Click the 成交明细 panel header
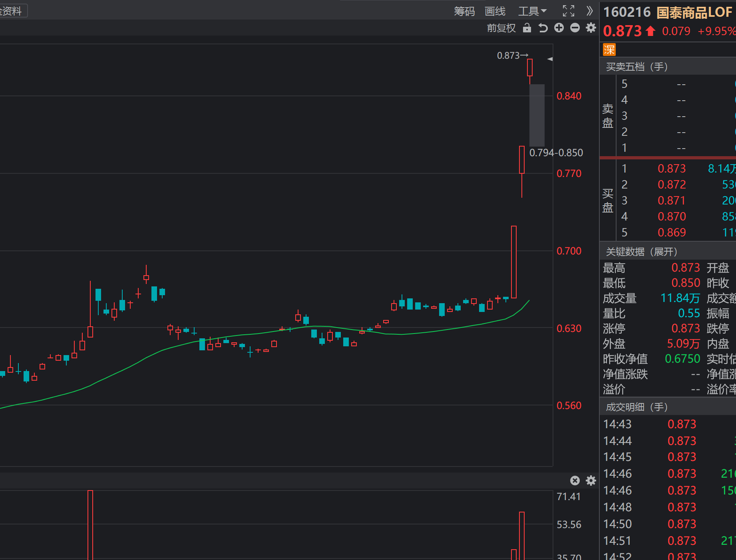 pyautogui.click(x=637, y=407)
